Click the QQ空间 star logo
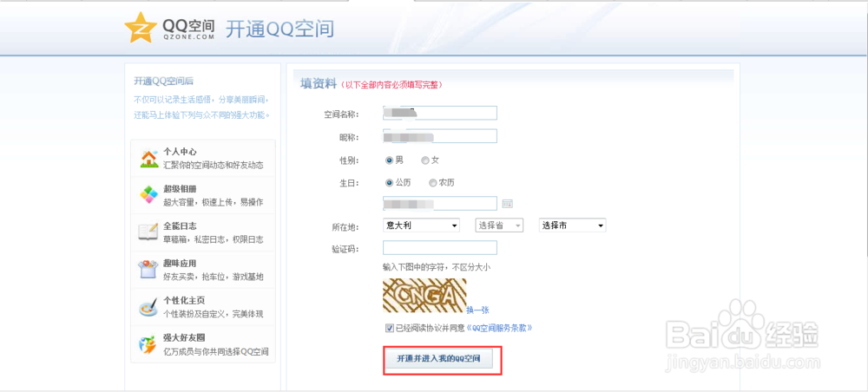 tap(141, 28)
